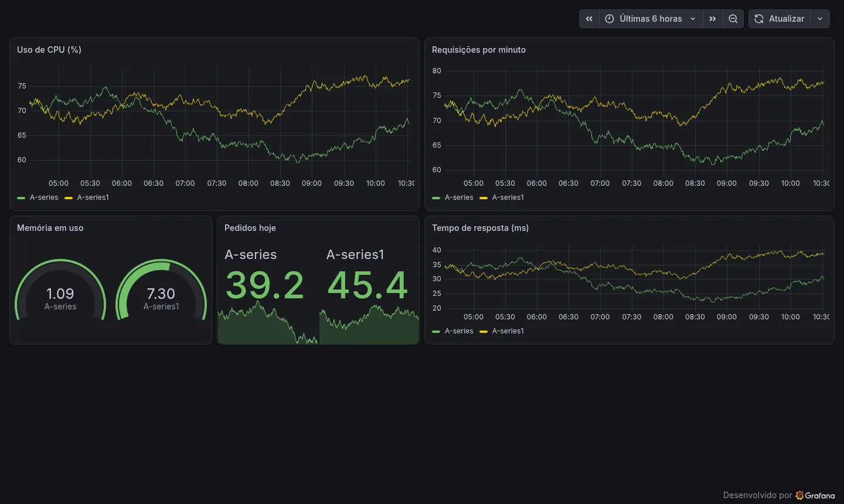Image resolution: width=844 pixels, height=504 pixels.
Task: Click the Atualizar refresh button
Action: click(780, 19)
